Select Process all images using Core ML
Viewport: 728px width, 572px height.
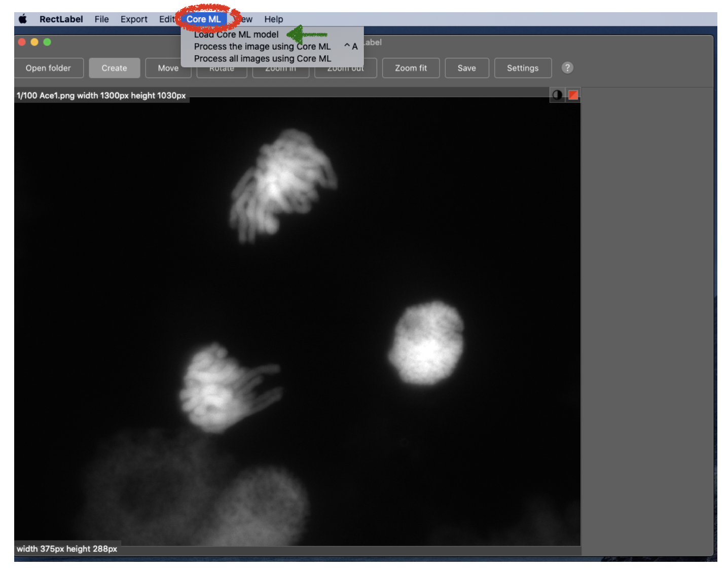pyautogui.click(x=262, y=59)
